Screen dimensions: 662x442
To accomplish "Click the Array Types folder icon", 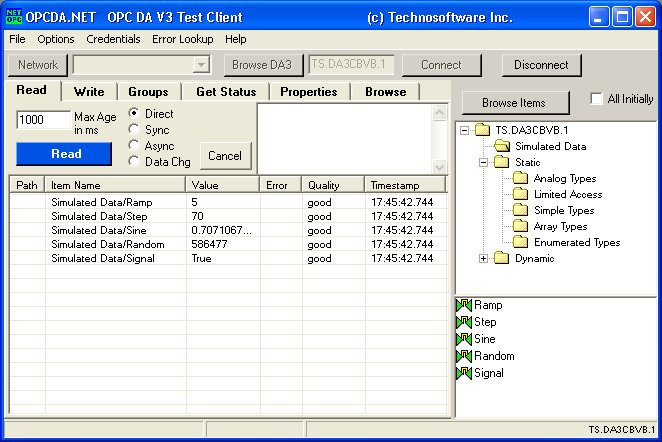I will tap(521, 226).
